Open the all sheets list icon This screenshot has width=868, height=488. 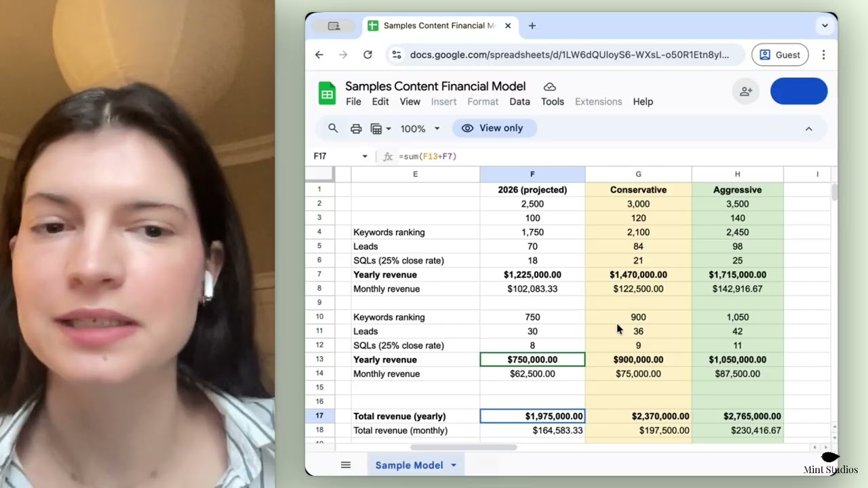[x=346, y=465]
